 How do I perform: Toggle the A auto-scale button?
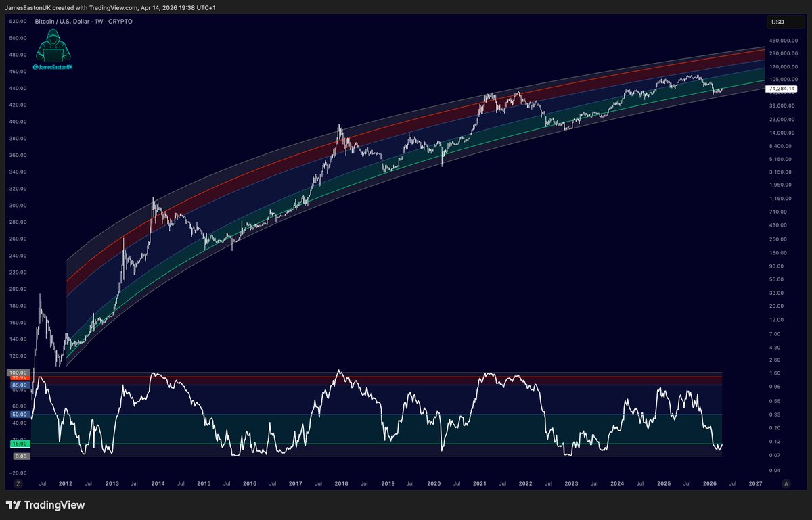[786, 484]
